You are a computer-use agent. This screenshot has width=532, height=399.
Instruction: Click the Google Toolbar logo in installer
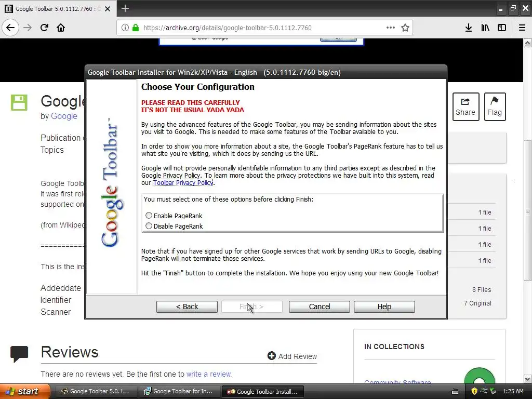click(x=112, y=182)
